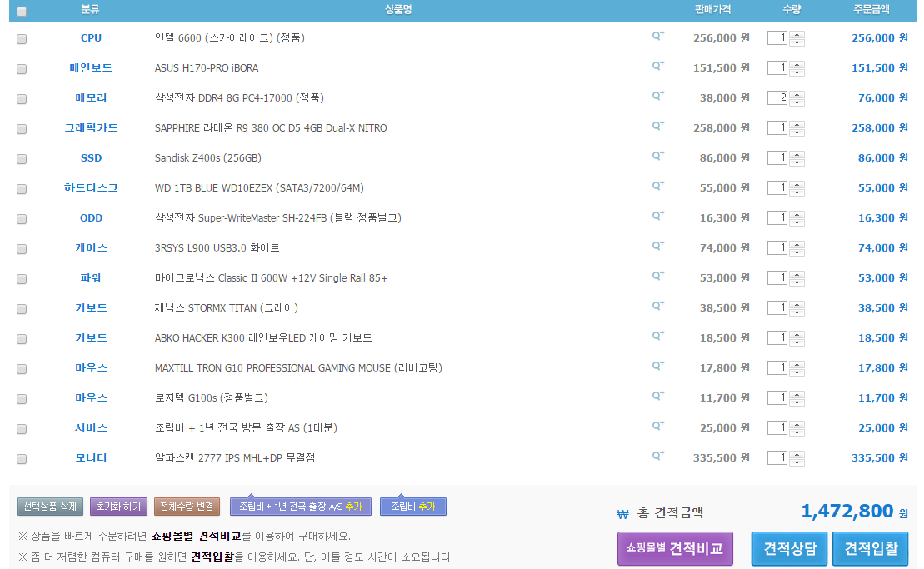Open the 메인보드 category link
Viewport: 924px width, 569px height.
(91, 68)
